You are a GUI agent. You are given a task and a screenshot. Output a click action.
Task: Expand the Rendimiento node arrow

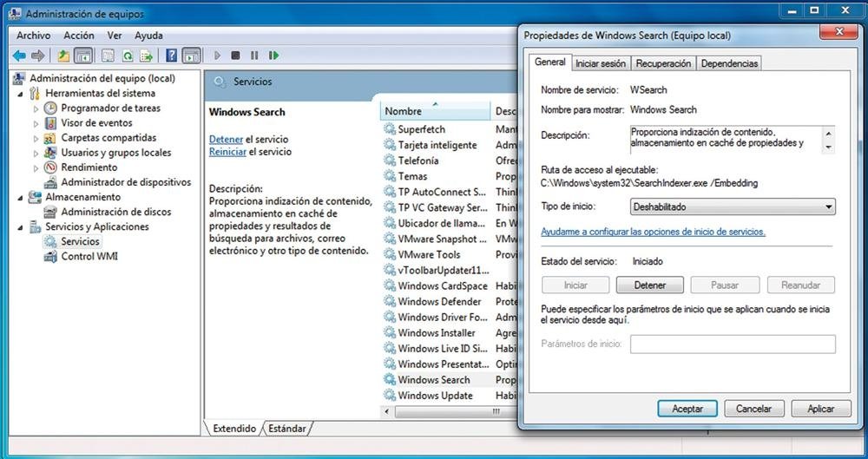click(x=36, y=167)
